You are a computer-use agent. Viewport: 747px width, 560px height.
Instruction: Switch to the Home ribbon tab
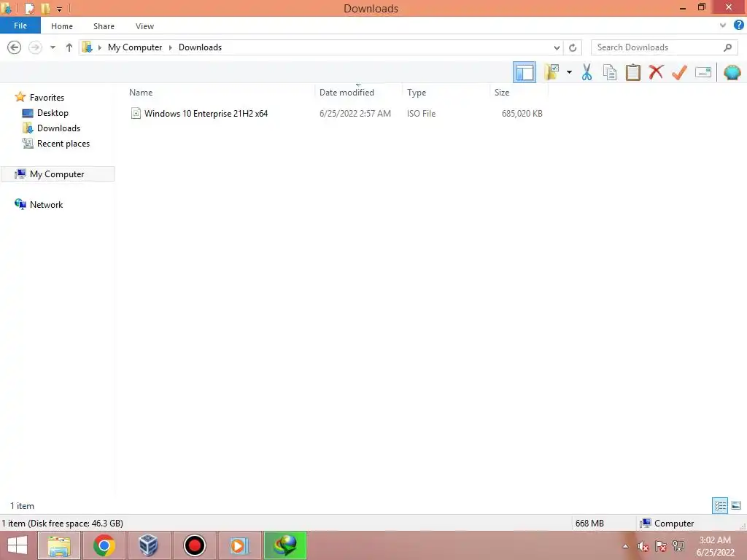tap(62, 26)
